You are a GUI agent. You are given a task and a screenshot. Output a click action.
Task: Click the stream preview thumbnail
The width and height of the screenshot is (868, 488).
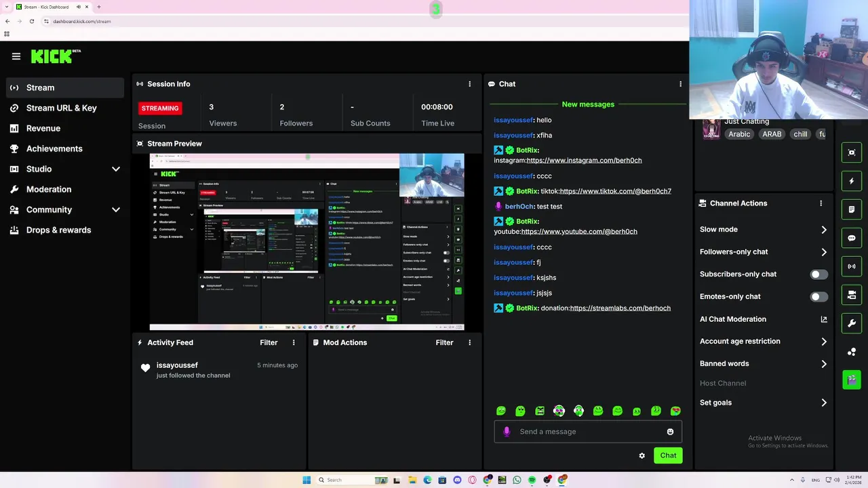click(x=307, y=242)
